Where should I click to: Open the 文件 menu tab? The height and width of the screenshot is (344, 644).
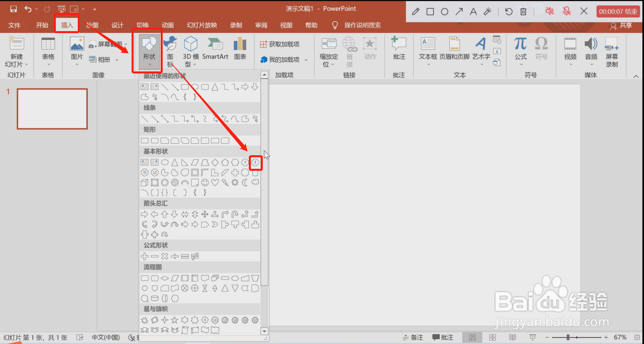(14, 25)
